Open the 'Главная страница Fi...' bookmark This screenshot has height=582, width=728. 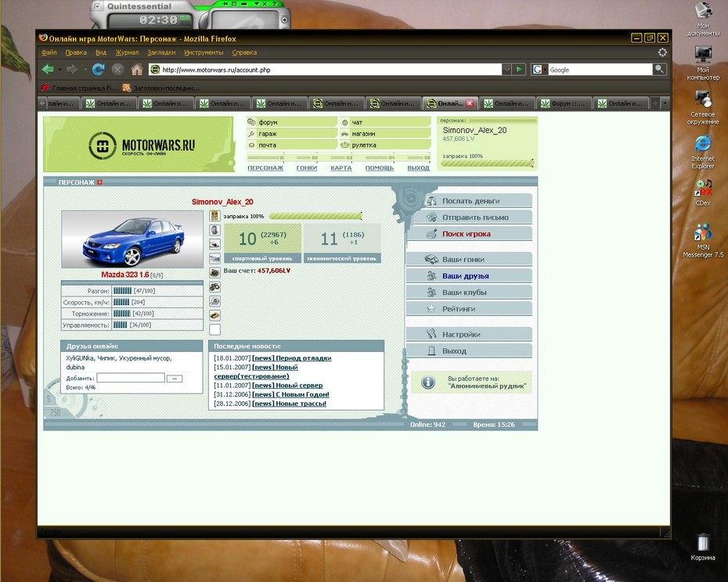pos(79,88)
